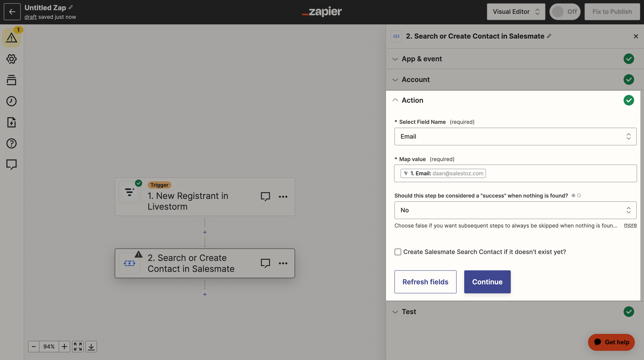Toggle the Zap On/Off switch
This screenshot has width=644, height=360.
[565, 12]
